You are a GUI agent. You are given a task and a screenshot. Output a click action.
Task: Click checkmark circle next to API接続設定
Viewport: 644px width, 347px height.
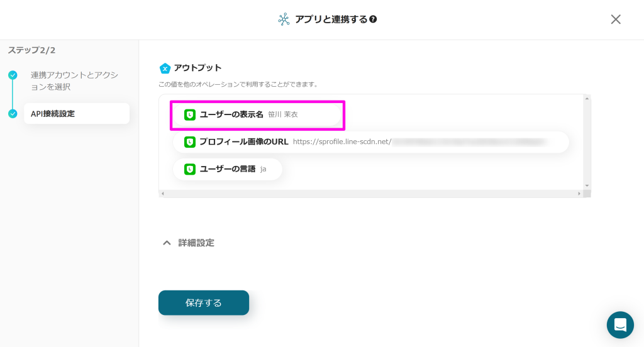pos(13,114)
